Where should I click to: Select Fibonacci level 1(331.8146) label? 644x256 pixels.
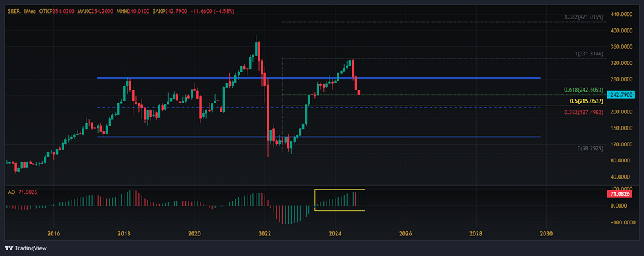point(589,54)
